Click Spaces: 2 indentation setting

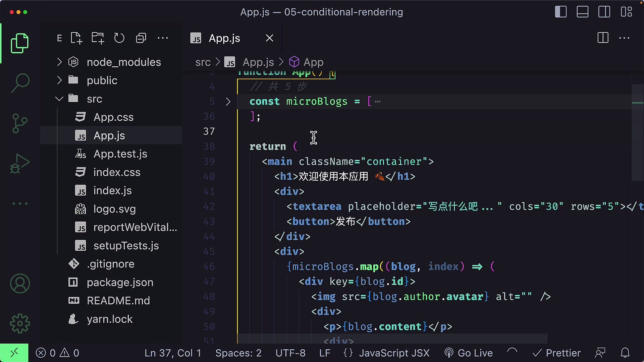tap(238, 353)
